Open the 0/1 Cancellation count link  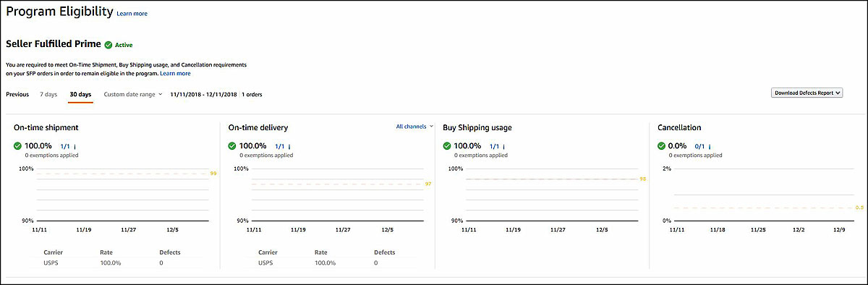699,146
